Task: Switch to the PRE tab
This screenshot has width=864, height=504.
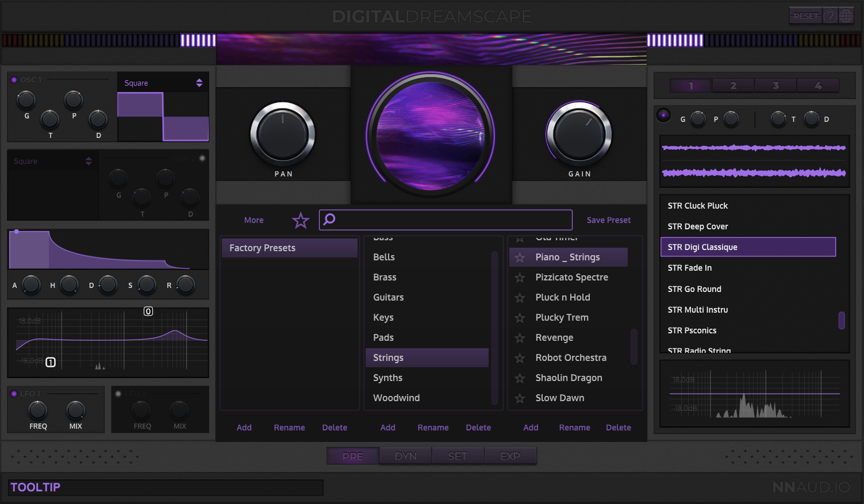Action: point(353,456)
